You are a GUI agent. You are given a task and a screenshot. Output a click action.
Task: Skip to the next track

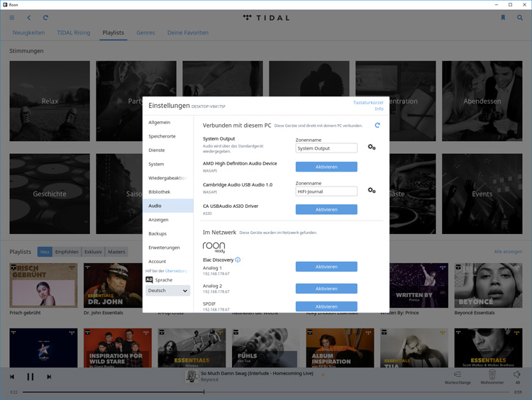[x=49, y=377]
